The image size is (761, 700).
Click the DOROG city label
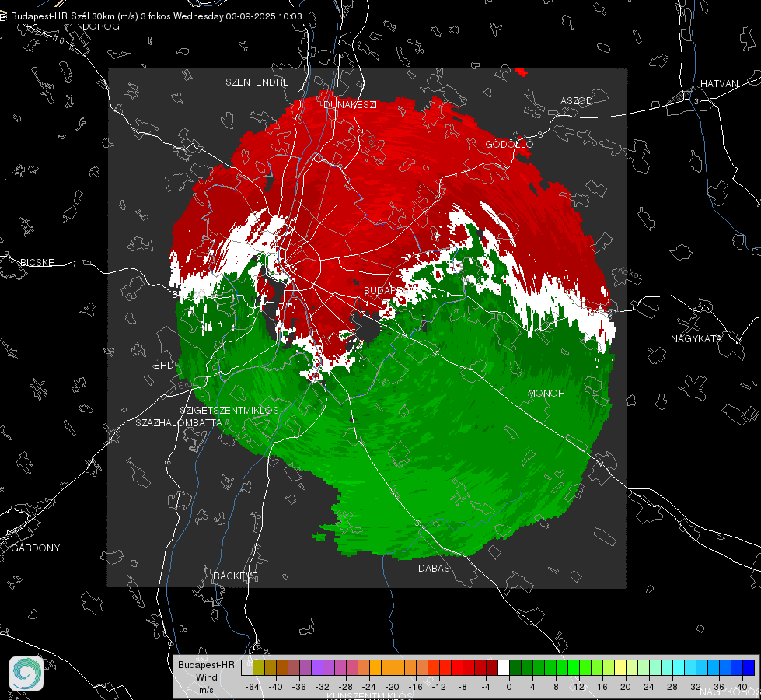[x=101, y=26]
